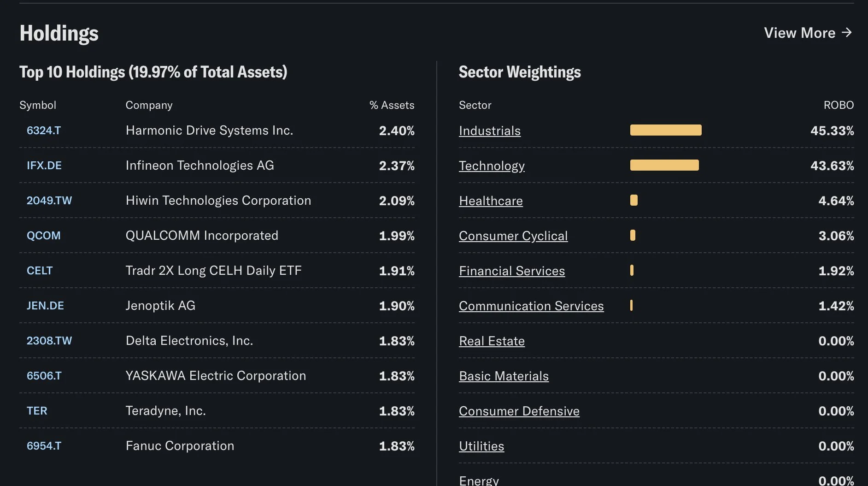Click the Industrials weighting bar
The height and width of the screenshot is (486, 868).
point(666,130)
